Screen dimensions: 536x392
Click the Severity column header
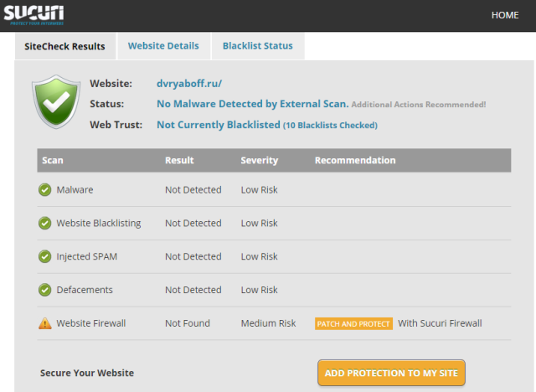(x=260, y=160)
